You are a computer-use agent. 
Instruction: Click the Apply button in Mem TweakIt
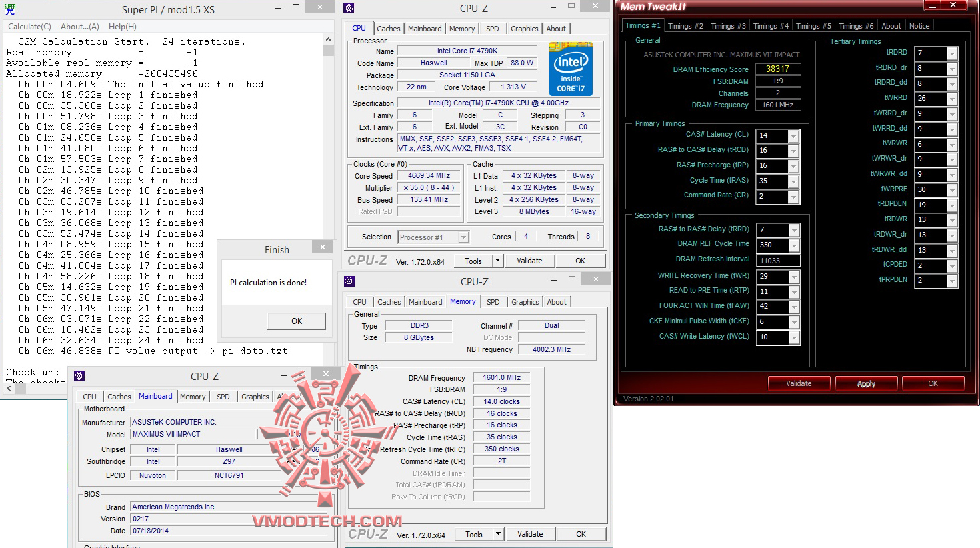pyautogui.click(x=866, y=383)
